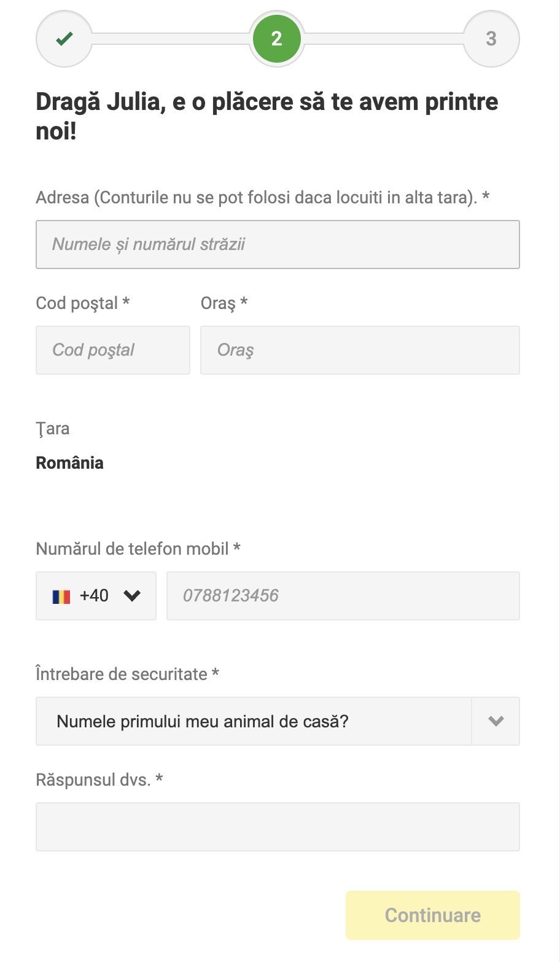The height and width of the screenshot is (962, 560).
Task: Click the green step 2 circle
Action: 276,39
